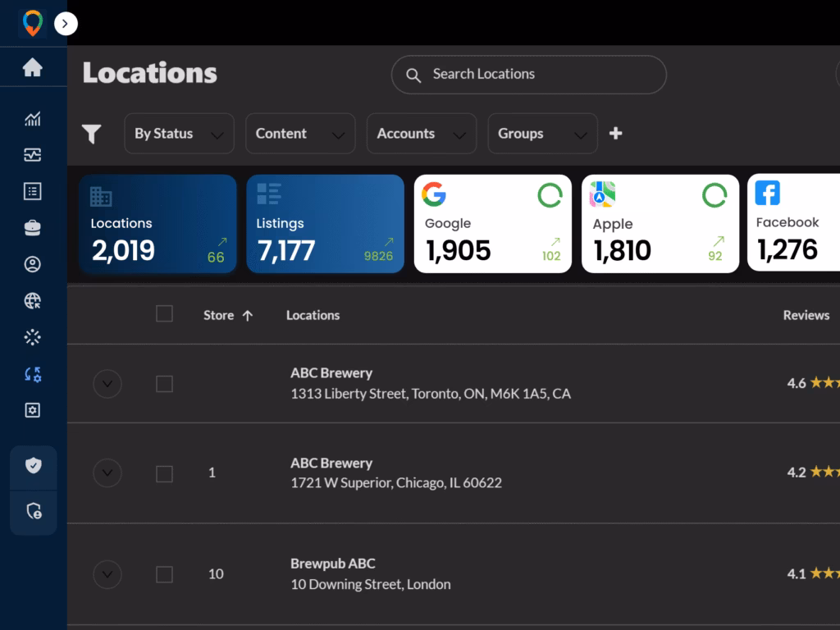The image size is (840, 630).
Task: Click the Locations column header
Action: tap(313, 315)
